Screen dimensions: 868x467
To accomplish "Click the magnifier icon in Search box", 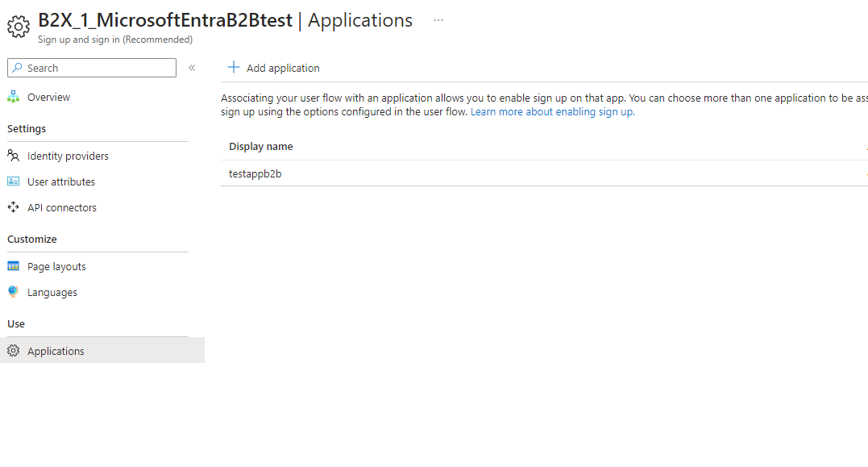I will [x=18, y=68].
